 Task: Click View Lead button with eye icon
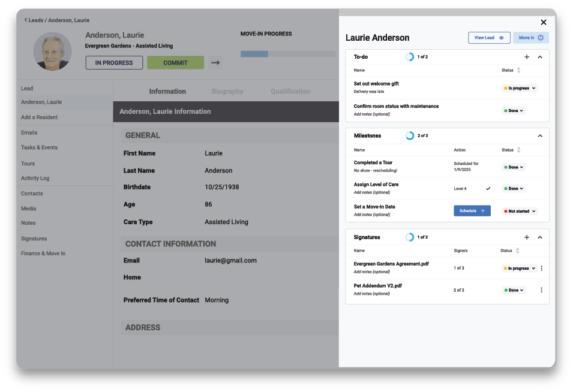489,38
